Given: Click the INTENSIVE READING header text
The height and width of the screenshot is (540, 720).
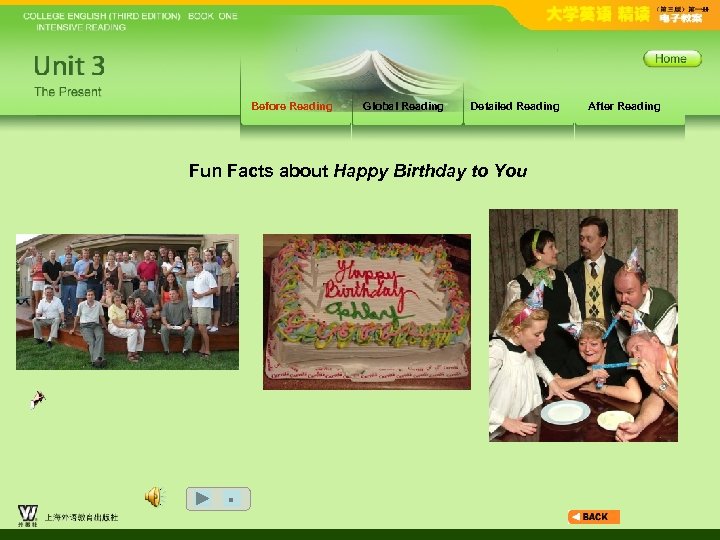Looking at the screenshot, I should pyautogui.click(x=81, y=28).
